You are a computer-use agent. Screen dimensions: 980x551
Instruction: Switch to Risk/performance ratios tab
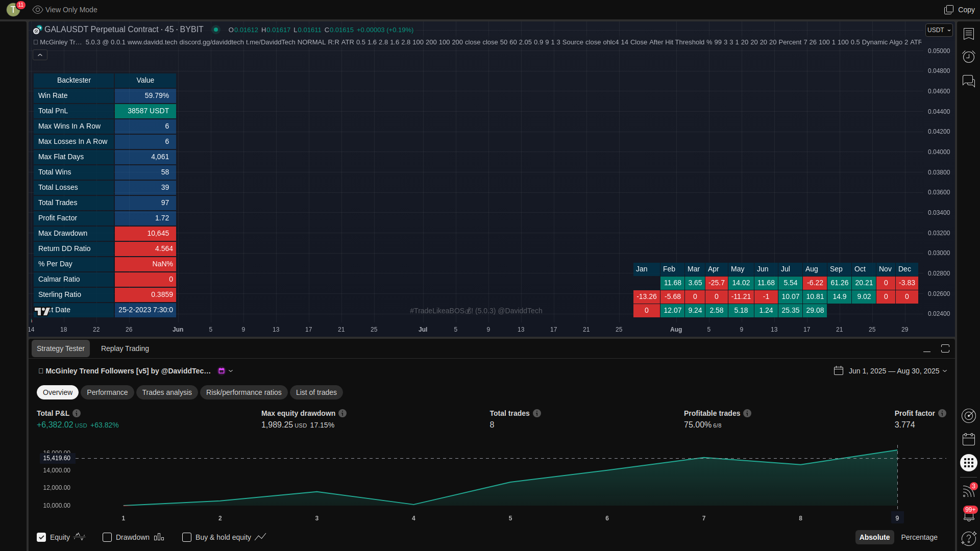coord(244,392)
